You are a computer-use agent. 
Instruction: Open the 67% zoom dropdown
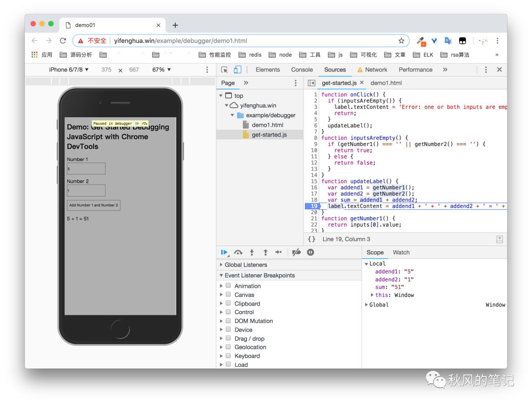[162, 69]
